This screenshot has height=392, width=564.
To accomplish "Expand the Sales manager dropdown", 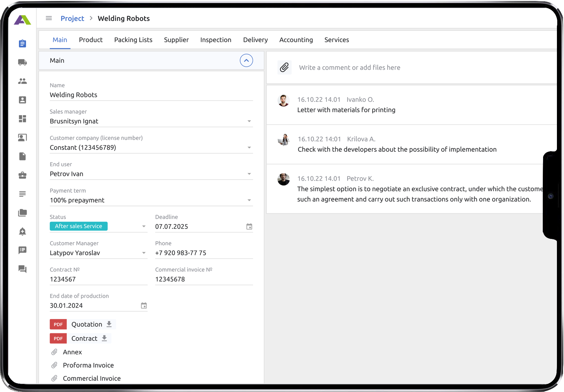I will pyautogui.click(x=249, y=121).
